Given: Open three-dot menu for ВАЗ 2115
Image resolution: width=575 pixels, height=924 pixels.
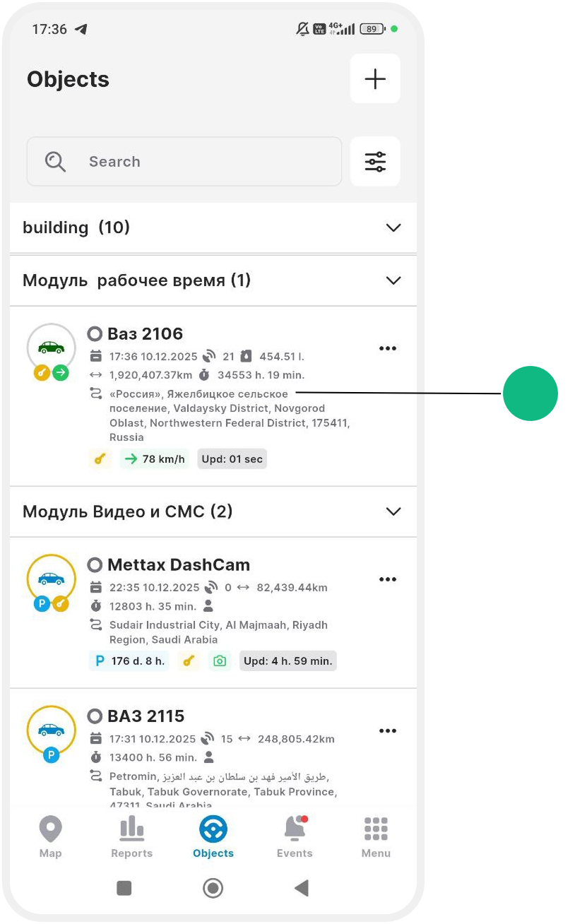Looking at the screenshot, I should coord(388,731).
